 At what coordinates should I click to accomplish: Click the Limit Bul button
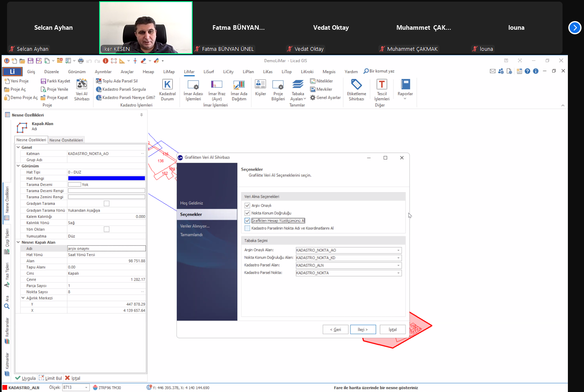point(50,378)
